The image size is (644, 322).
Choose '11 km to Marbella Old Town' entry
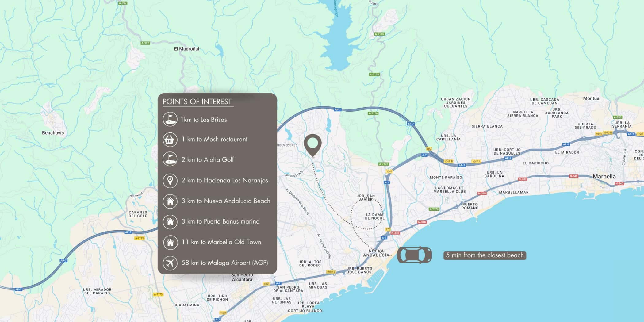pyautogui.click(x=221, y=242)
